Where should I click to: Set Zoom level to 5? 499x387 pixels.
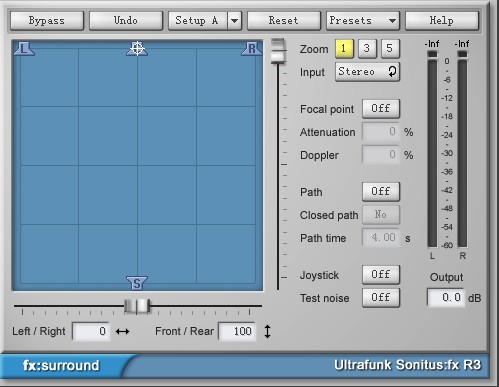click(x=390, y=49)
